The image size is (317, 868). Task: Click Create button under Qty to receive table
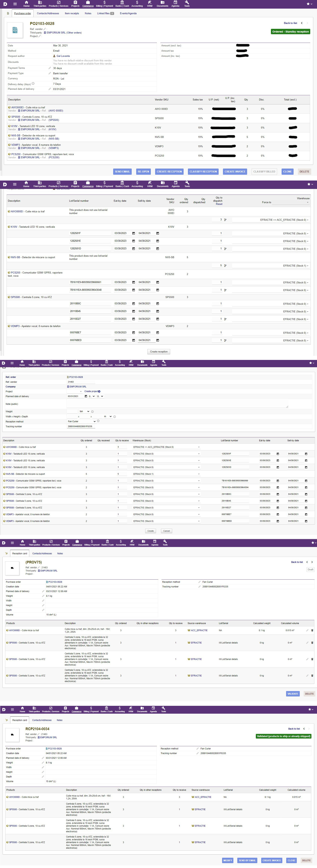pyautogui.click(x=151, y=531)
